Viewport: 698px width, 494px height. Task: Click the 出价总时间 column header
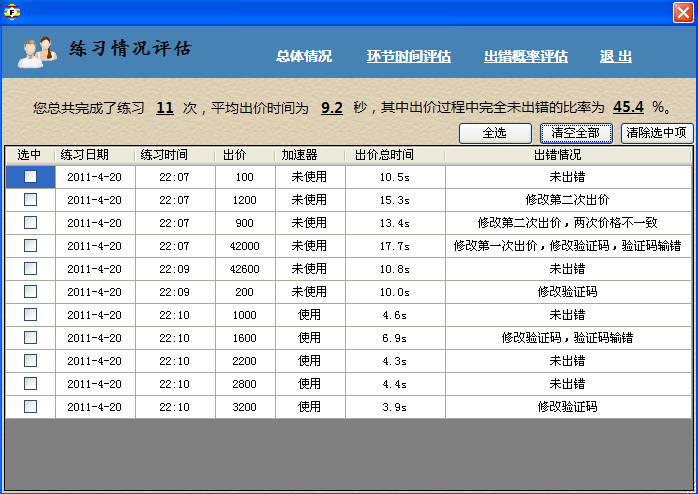[395, 155]
